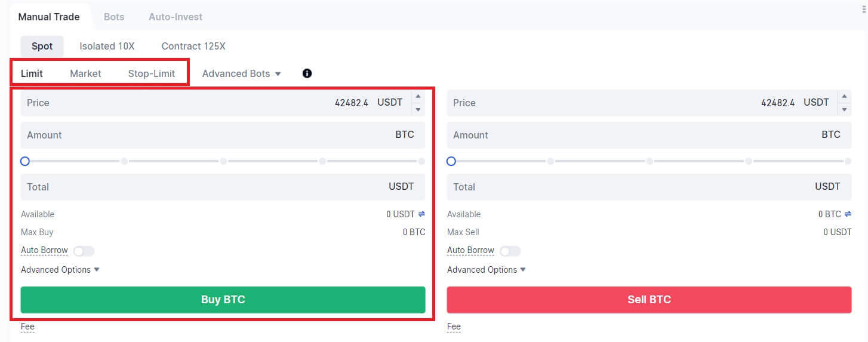The width and height of the screenshot is (868, 342).
Task: Click the BTC transfer arrows icon
Action: click(848, 214)
